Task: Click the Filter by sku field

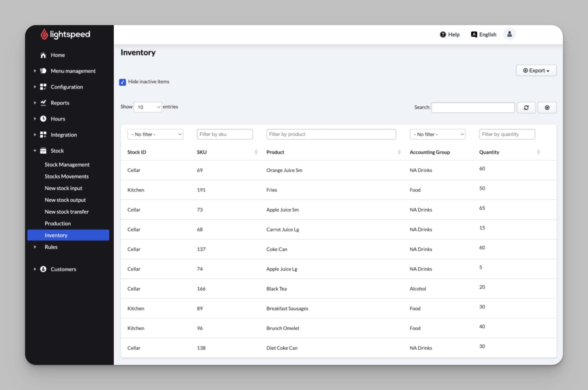Action: click(x=225, y=134)
